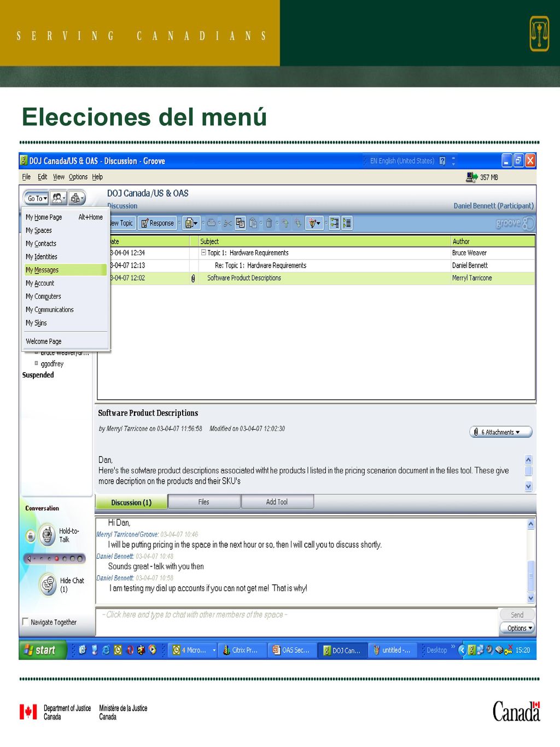
Task: Click the Hold-to-Talk walkie-talkie icon
Action: (x=48, y=535)
